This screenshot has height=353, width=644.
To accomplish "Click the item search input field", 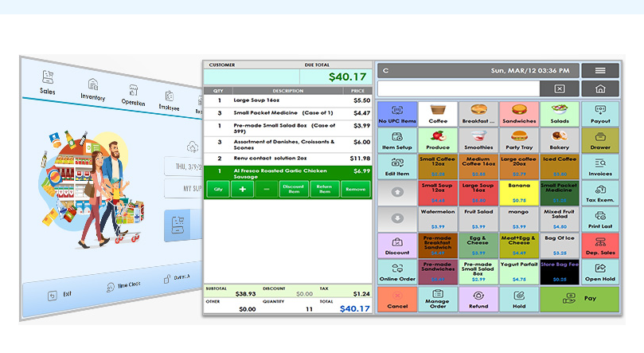I will point(459,89).
